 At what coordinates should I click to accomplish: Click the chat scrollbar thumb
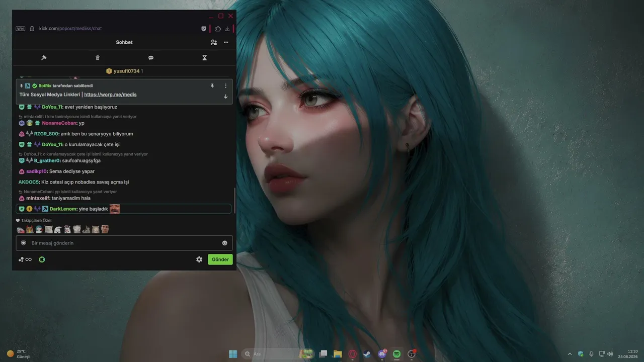click(x=234, y=201)
